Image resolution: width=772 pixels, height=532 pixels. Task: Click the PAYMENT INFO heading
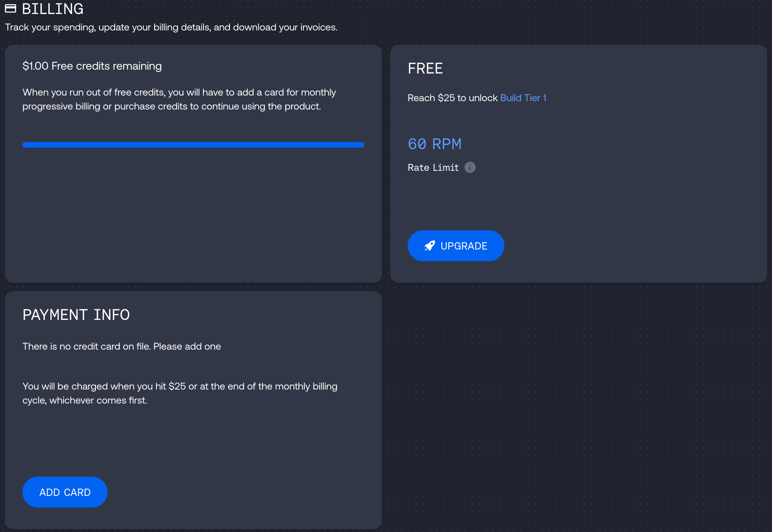[x=76, y=315]
